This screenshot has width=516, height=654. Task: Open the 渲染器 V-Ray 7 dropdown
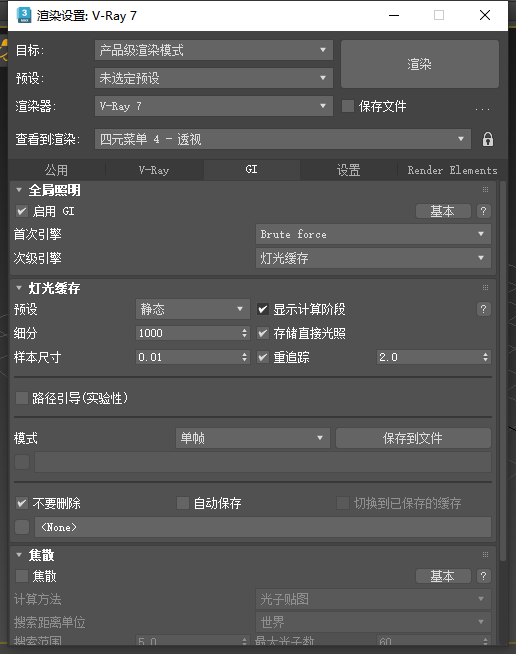click(214, 106)
